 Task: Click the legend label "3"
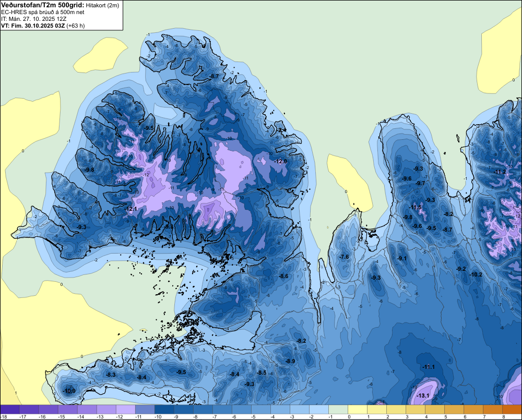(x=407, y=417)
